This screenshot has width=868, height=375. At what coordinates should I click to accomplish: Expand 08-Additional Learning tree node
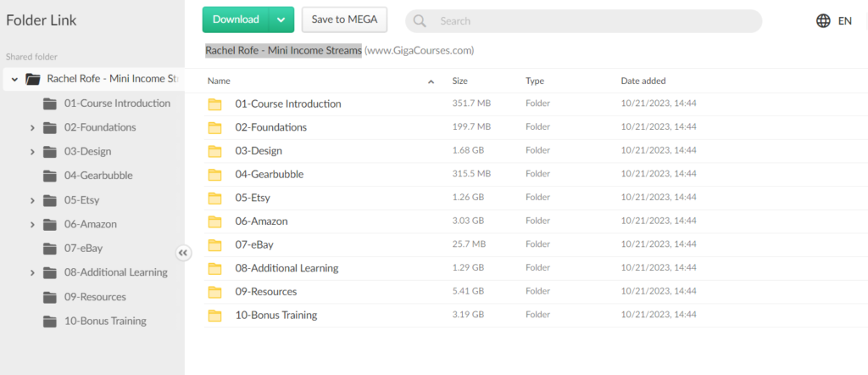point(32,273)
